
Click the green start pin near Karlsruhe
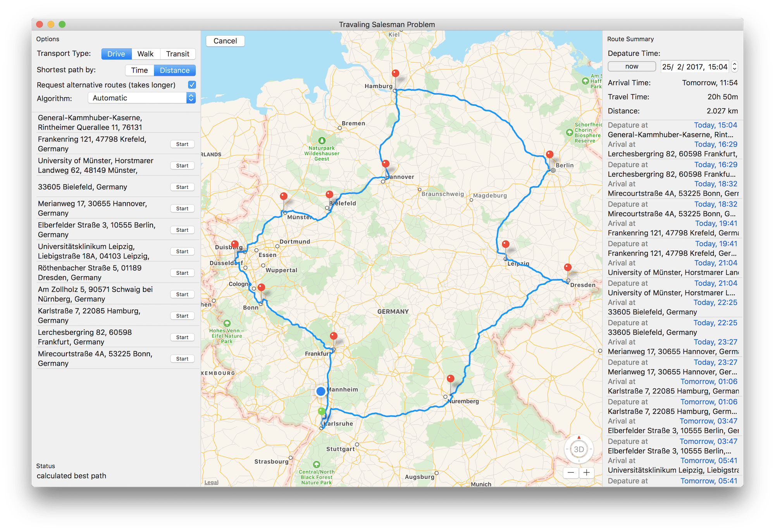click(x=322, y=411)
